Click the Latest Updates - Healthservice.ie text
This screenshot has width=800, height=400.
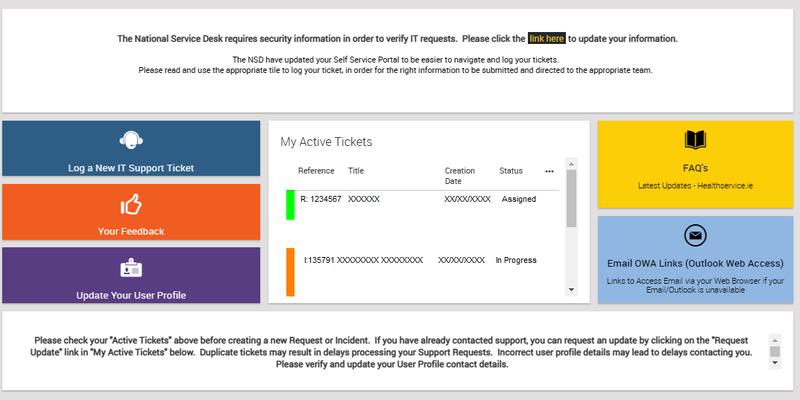point(695,186)
